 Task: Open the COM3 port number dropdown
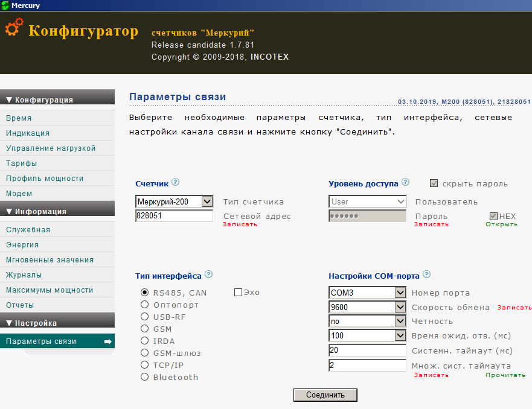(367, 293)
